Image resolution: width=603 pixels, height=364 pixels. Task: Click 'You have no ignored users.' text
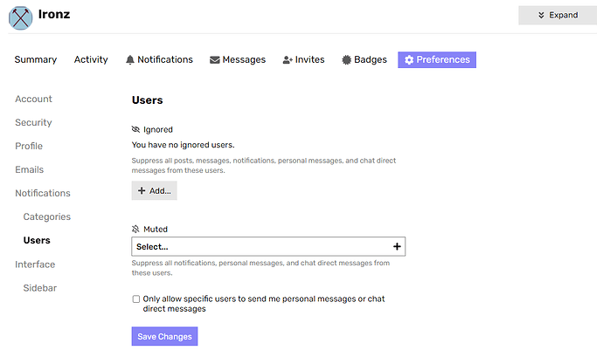coord(183,145)
